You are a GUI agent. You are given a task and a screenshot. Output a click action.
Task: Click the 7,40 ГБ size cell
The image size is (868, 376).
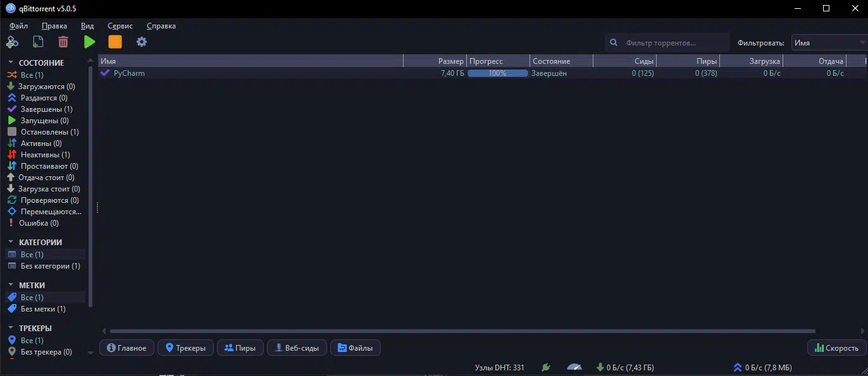point(452,73)
